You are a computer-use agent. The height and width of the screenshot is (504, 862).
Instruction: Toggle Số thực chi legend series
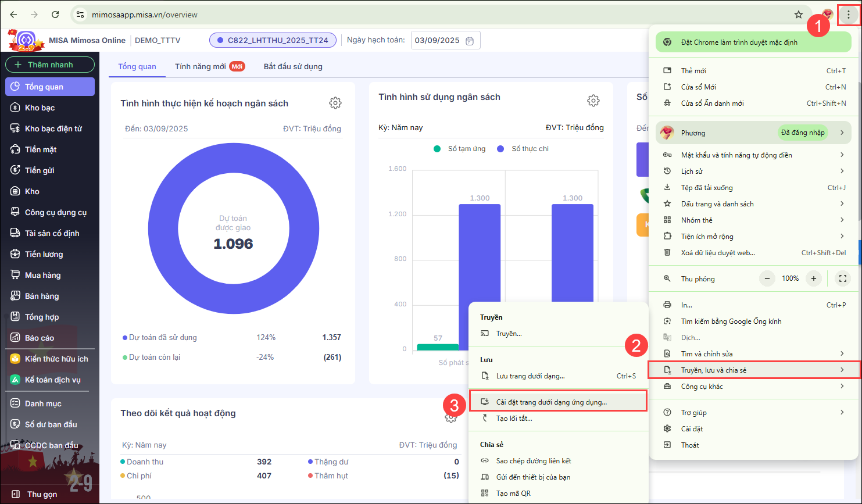[x=523, y=149]
